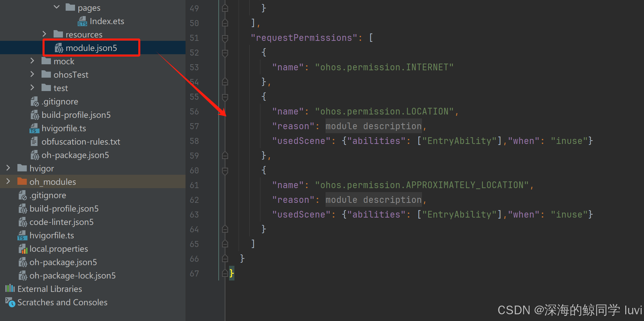Open Index.ets in the project tree
Viewport: 644px width, 321px height.
(107, 21)
